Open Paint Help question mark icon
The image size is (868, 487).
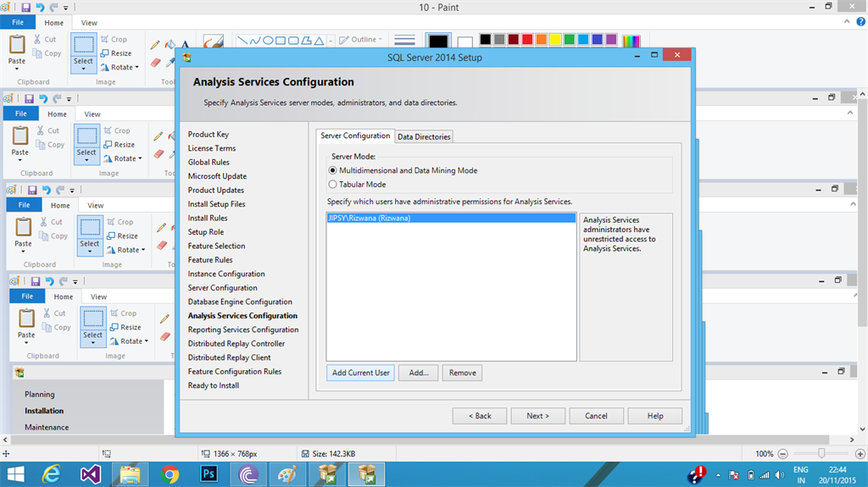(861, 21)
